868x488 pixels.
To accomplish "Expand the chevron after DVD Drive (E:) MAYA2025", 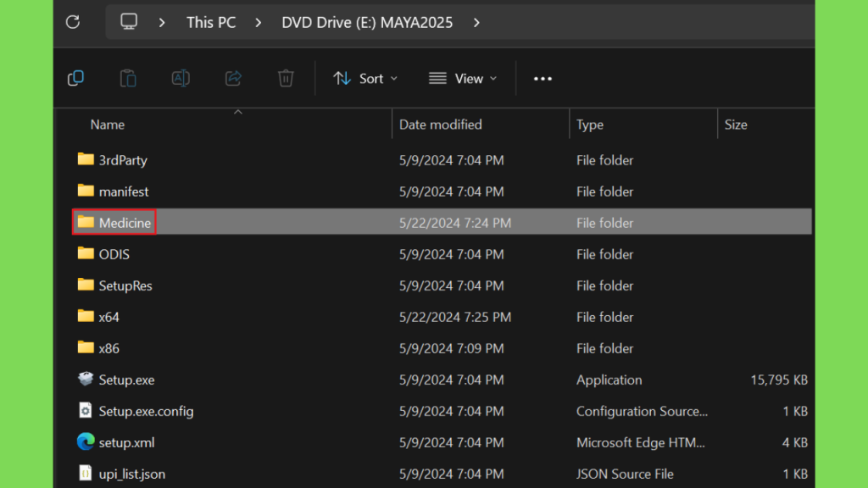I will (x=476, y=23).
